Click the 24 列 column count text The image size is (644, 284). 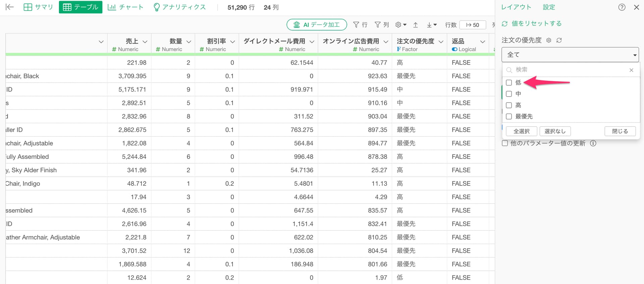[271, 7]
